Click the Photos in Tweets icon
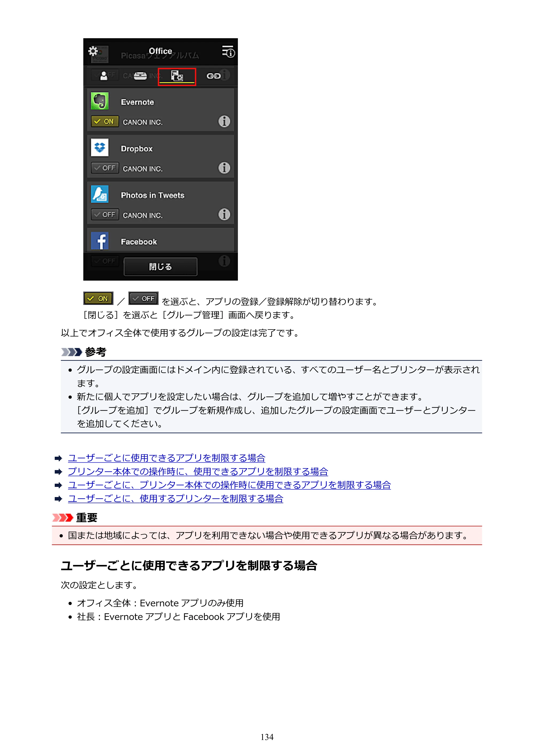This screenshot has height=756, width=534. pos(100,194)
